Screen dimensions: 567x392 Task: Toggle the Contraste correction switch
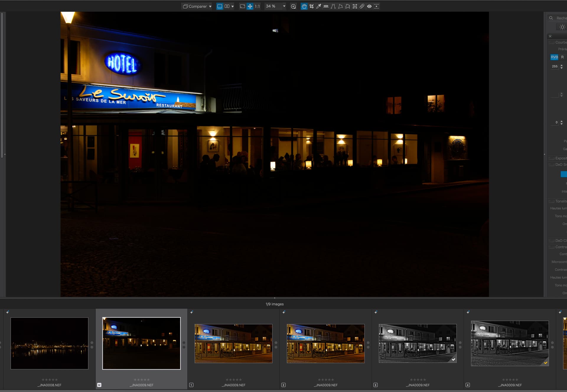(551, 247)
